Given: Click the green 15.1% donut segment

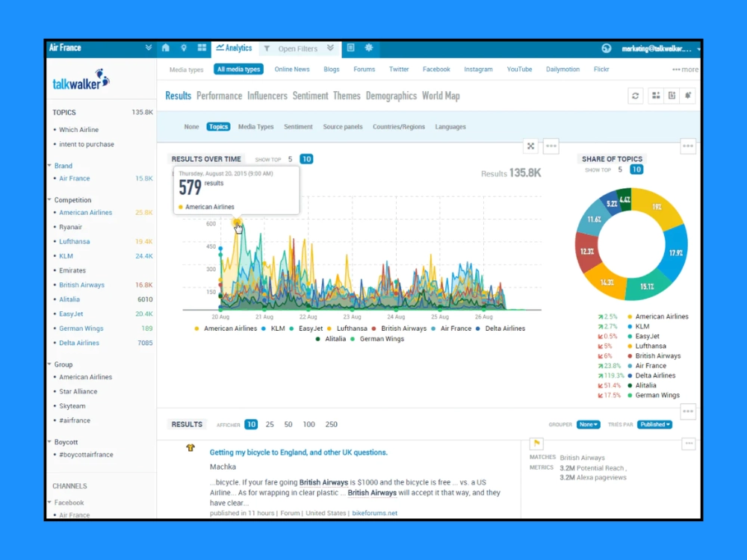Looking at the screenshot, I should (648, 286).
